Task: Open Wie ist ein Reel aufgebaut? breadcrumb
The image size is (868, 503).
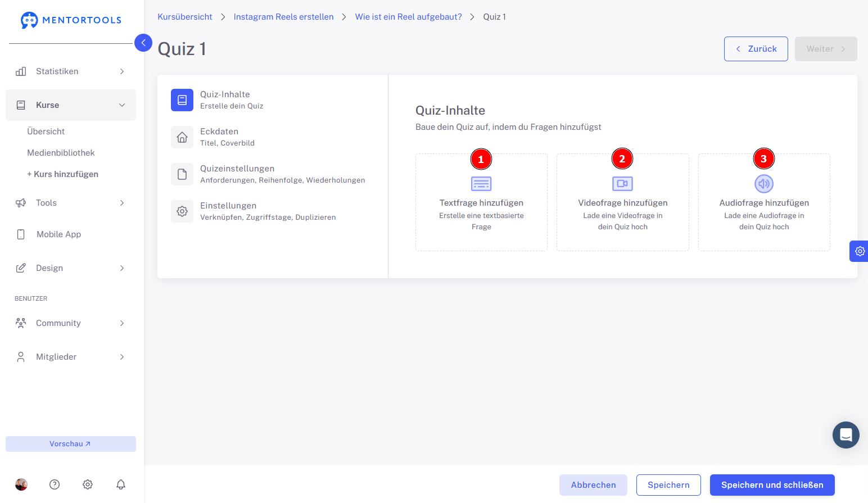Action: click(x=409, y=17)
